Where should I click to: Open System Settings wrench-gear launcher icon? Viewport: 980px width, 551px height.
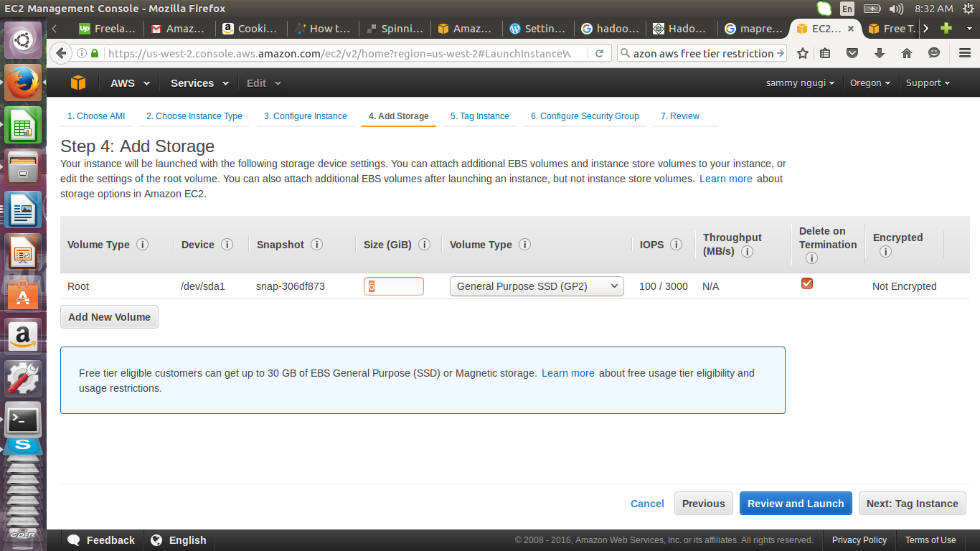pos(23,377)
